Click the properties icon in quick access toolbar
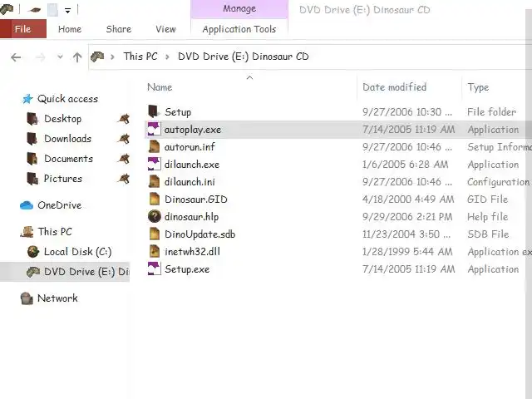Screen dimensions: 532x399 click(34, 10)
